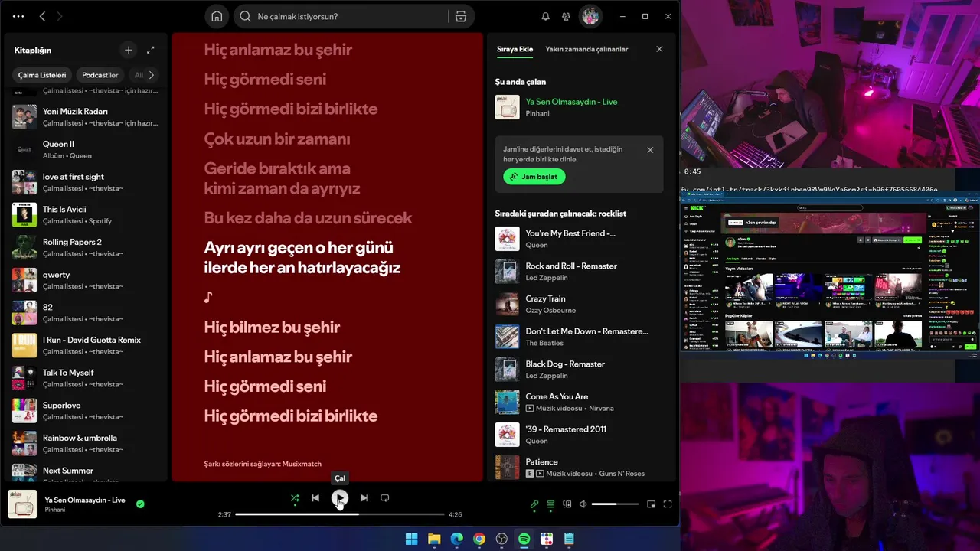Open the notifications bell
Screen dimensions: 980x551
point(545,16)
